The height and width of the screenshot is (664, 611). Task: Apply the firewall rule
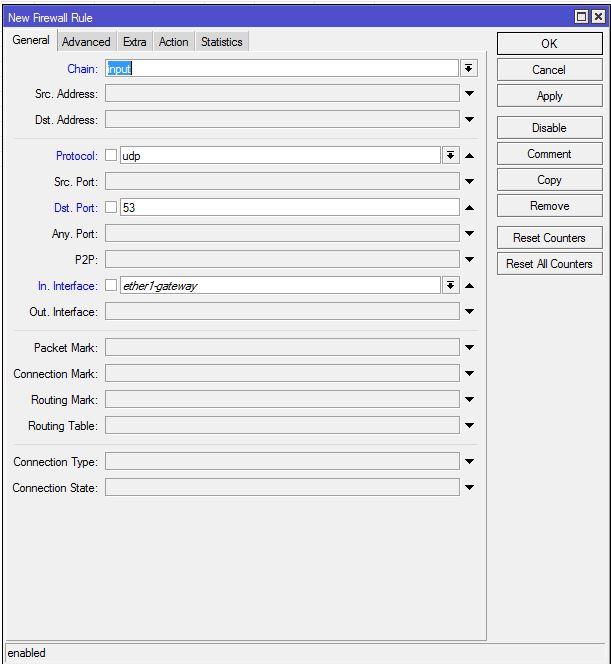[550, 96]
